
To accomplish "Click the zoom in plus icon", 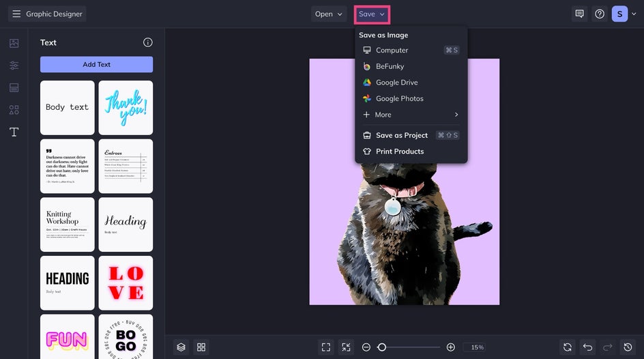I will click(450, 347).
